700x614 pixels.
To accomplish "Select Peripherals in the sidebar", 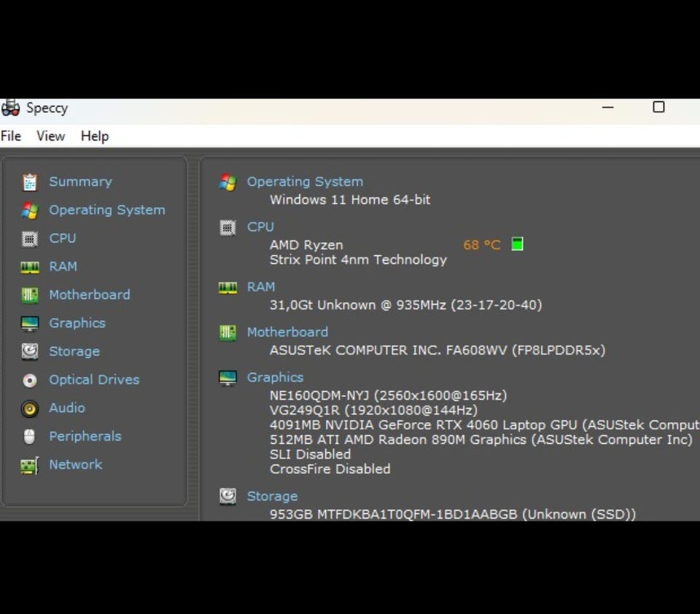I will coord(85,436).
